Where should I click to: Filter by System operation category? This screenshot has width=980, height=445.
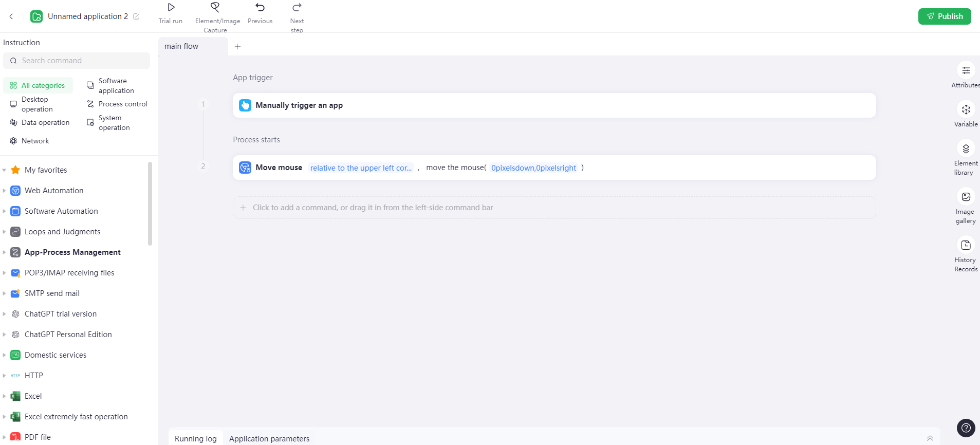coord(109,123)
